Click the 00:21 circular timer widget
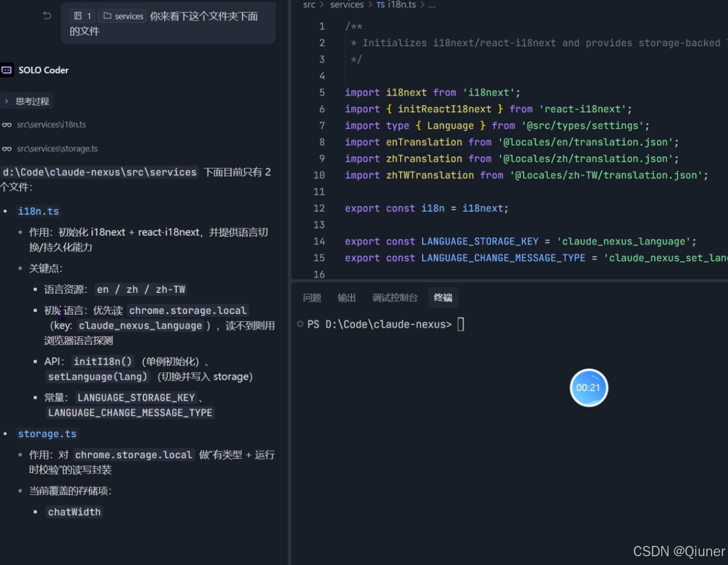728x565 pixels. point(588,387)
